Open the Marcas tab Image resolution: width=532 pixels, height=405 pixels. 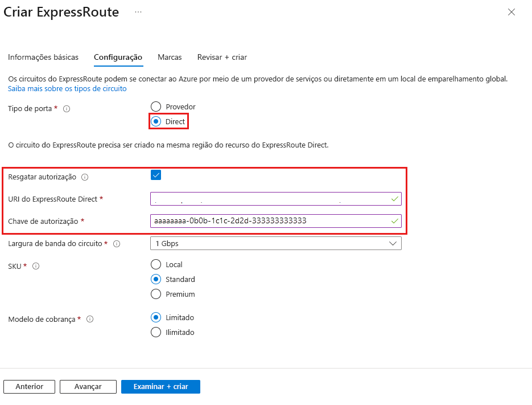coord(170,58)
